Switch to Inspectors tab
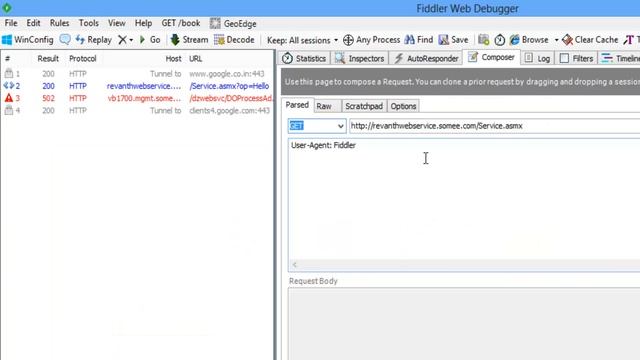 pos(360,58)
